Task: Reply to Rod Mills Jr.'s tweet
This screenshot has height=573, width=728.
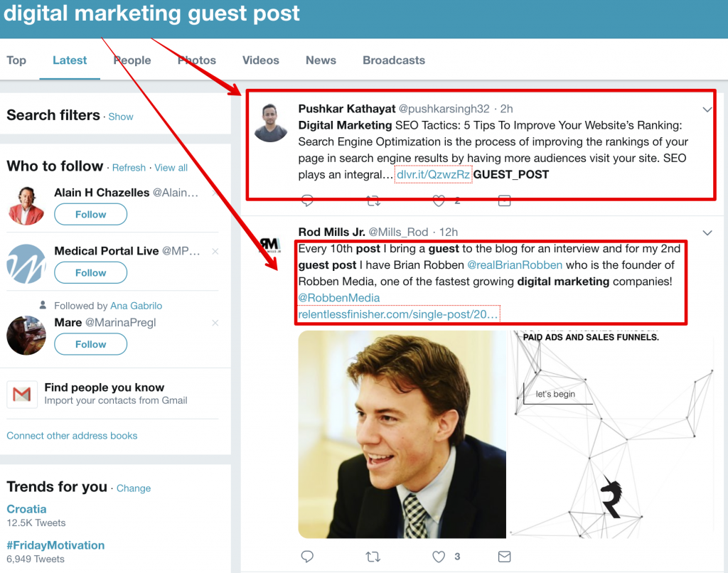Action: (307, 556)
